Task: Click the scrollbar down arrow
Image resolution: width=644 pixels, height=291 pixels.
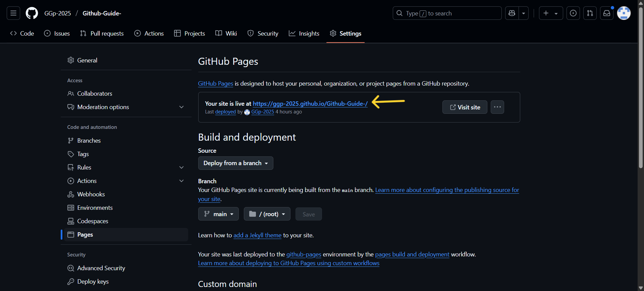Action: (x=641, y=288)
